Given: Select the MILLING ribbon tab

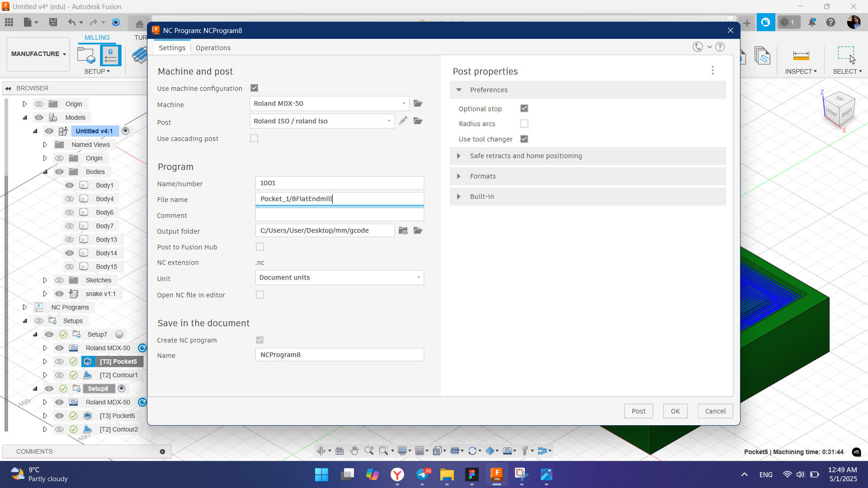Looking at the screenshot, I should point(97,38).
